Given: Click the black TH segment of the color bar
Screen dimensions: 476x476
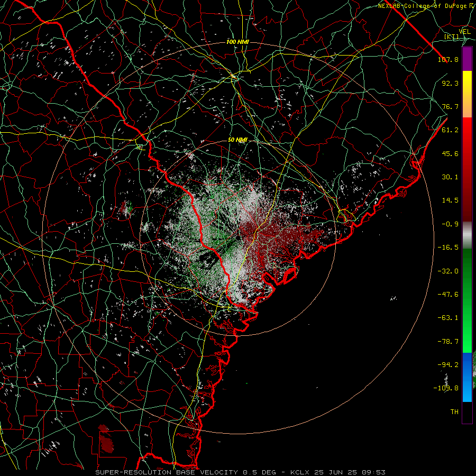Looking at the screenshot, I should point(467,413).
